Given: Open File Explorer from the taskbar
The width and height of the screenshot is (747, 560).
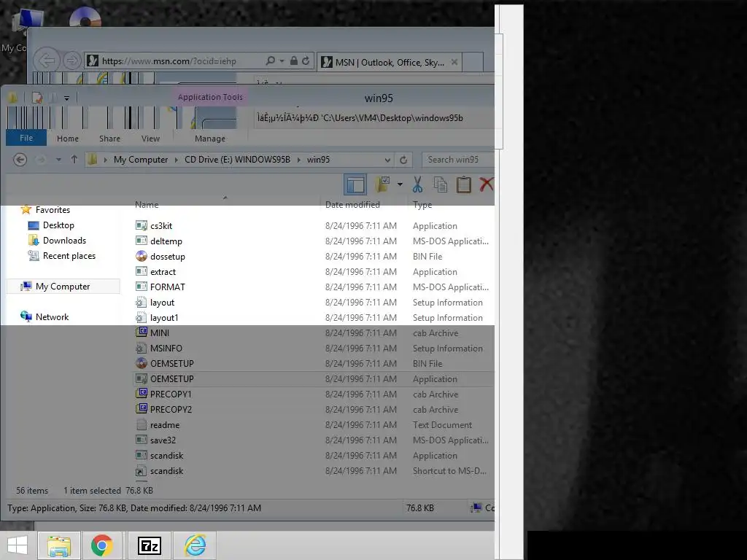Looking at the screenshot, I should [59, 545].
